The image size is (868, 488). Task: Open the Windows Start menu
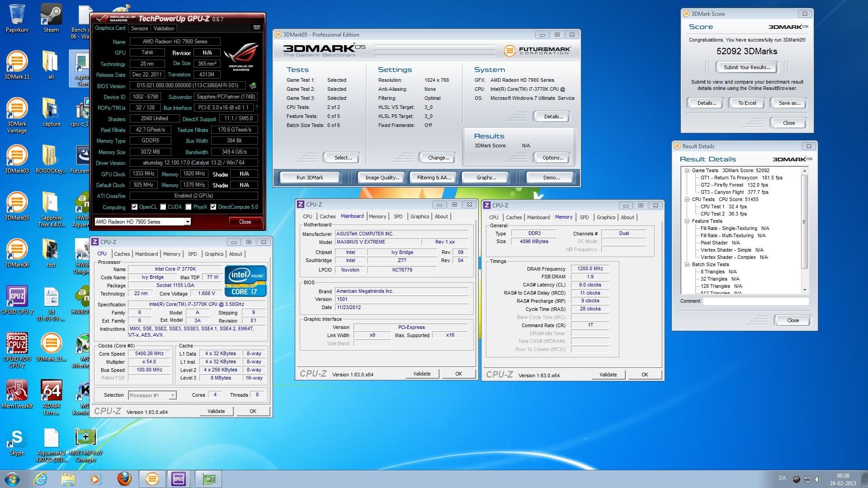coord(12,479)
